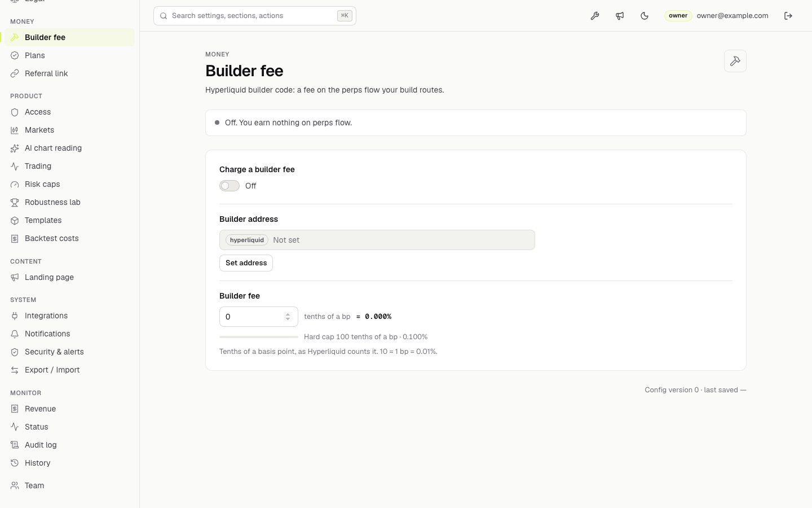812x508 pixels.
Task: Click the megaphone icon in the top bar
Action: tap(620, 16)
